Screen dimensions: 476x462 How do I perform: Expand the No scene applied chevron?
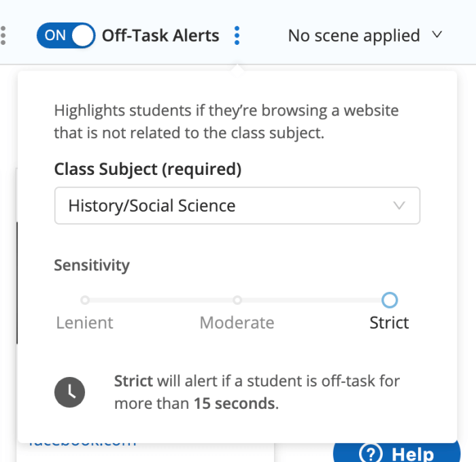(x=437, y=35)
